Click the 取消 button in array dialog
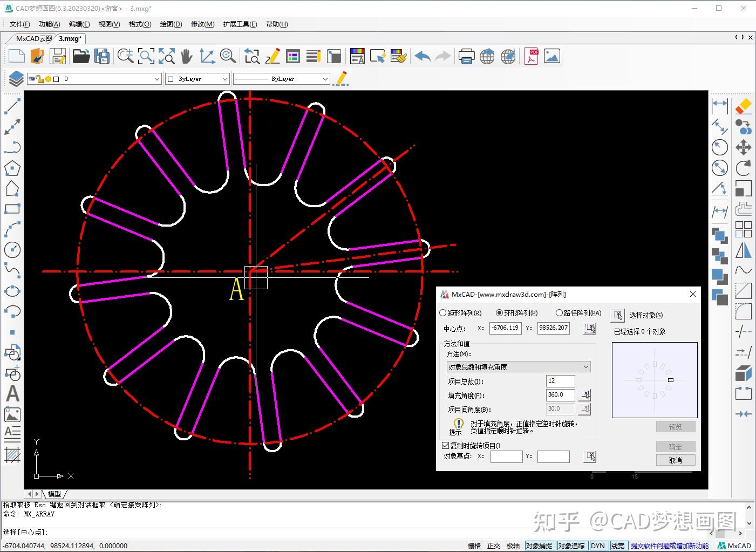The height and width of the screenshot is (552, 756). (675, 460)
